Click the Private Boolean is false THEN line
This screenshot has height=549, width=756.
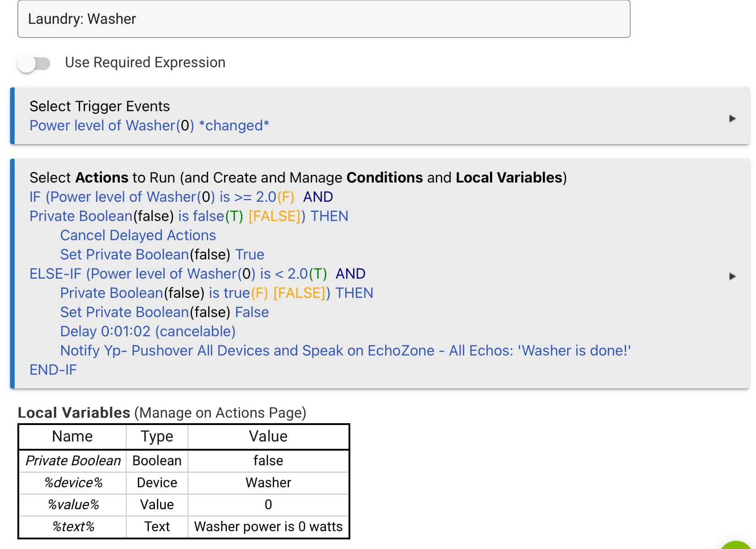188,216
